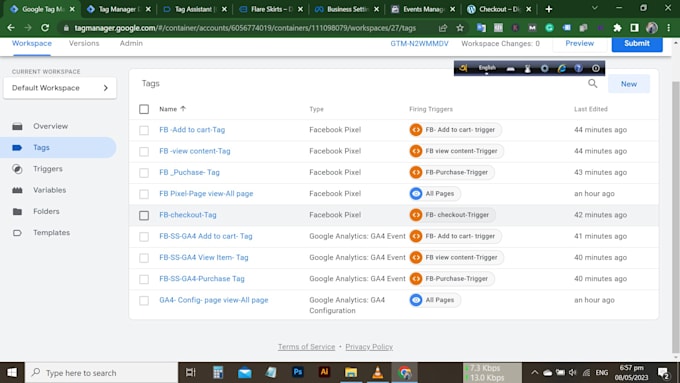
Task: Switch to the Versions tab
Action: click(84, 43)
